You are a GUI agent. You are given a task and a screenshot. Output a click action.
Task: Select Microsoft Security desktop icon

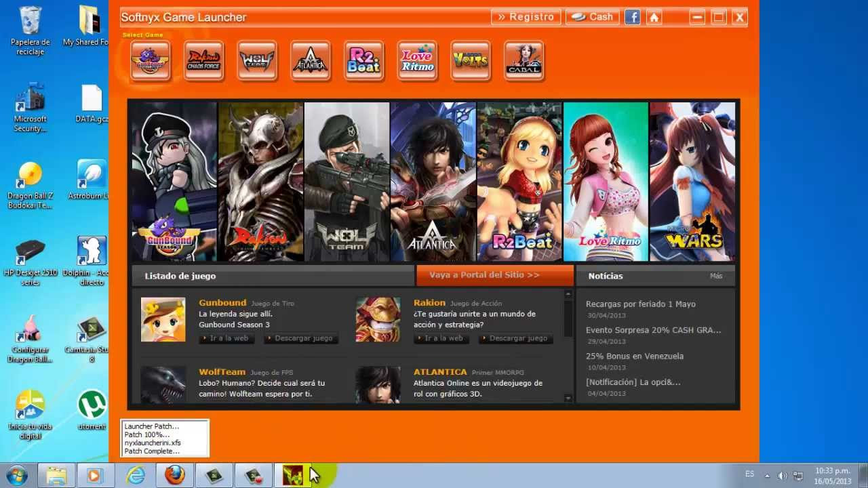(x=30, y=108)
